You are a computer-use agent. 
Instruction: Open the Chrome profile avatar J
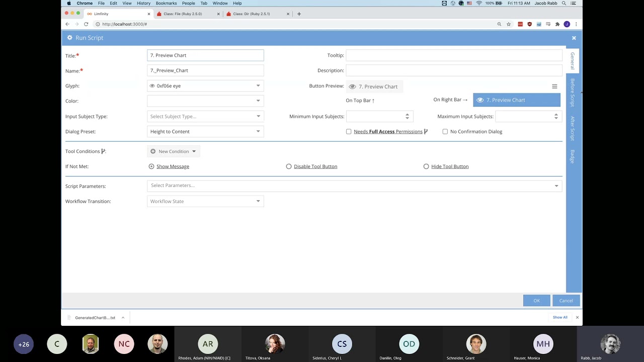(567, 24)
